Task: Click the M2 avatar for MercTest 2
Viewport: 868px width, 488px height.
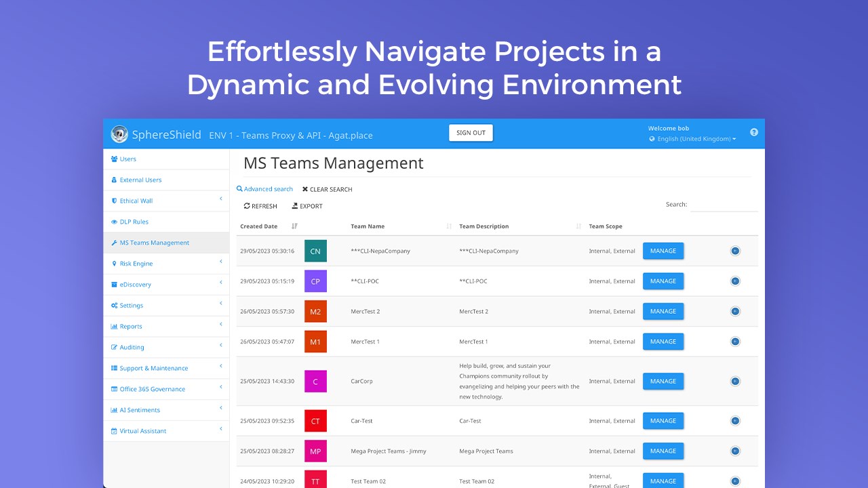Action: pyautogui.click(x=315, y=311)
